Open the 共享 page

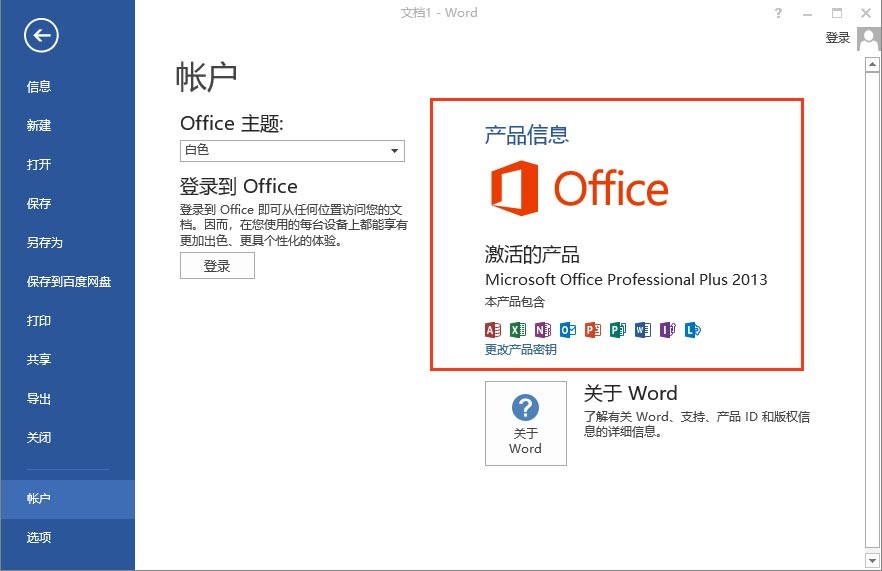68,359
